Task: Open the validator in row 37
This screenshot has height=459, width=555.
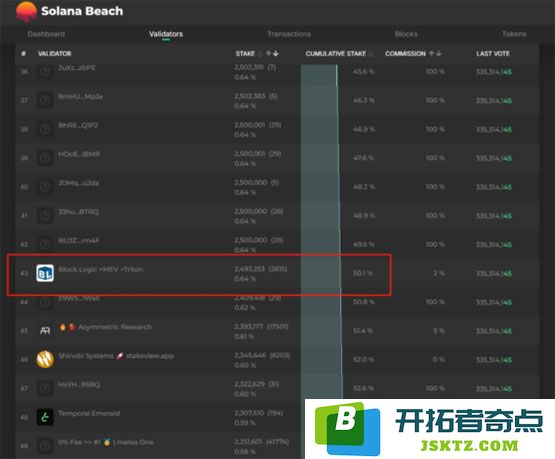Action: point(81,97)
